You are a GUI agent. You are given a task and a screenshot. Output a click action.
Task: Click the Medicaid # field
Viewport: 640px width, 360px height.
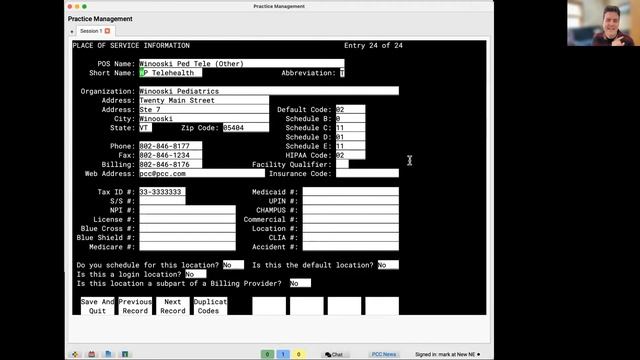click(x=351, y=192)
